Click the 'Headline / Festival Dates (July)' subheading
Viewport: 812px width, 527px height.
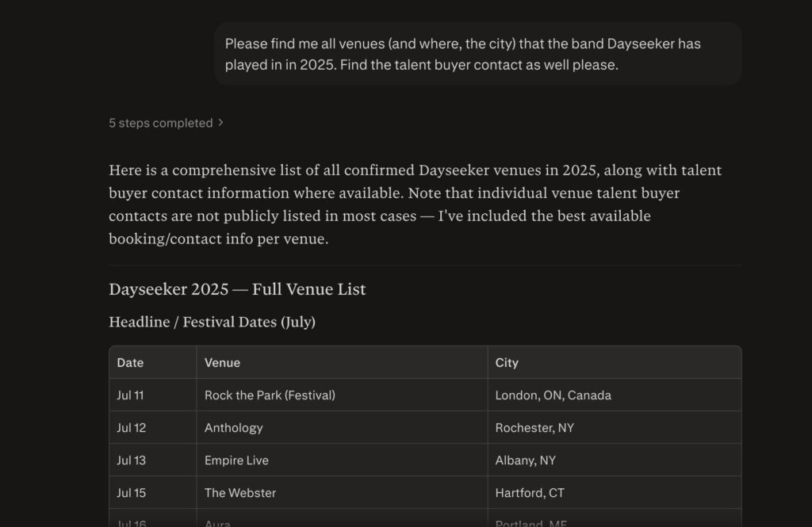pos(212,322)
